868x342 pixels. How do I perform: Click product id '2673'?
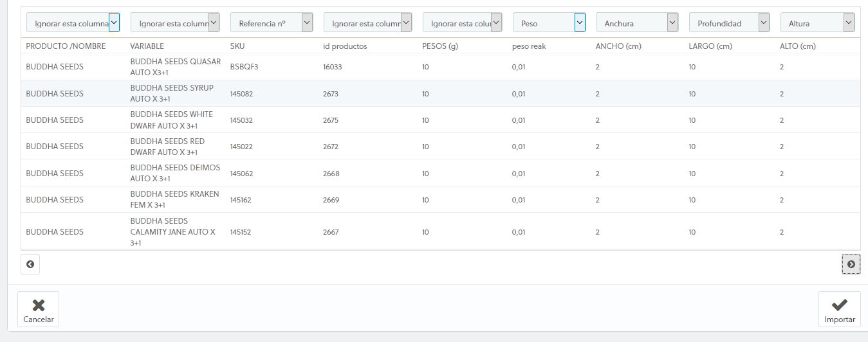pyautogui.click(x=331, y=94)
